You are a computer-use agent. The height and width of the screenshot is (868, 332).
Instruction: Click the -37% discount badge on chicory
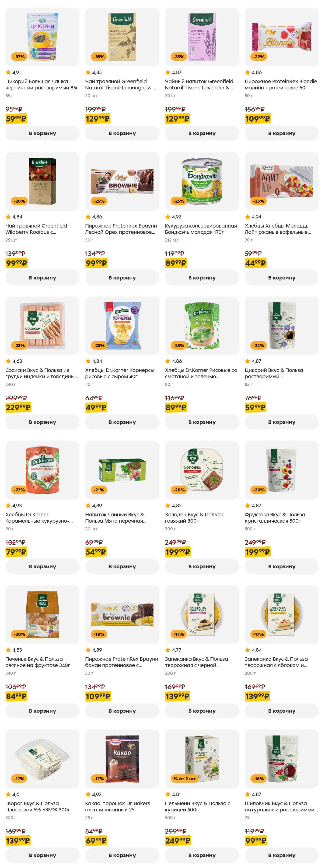pyautogui.click(x=19, y=57)
